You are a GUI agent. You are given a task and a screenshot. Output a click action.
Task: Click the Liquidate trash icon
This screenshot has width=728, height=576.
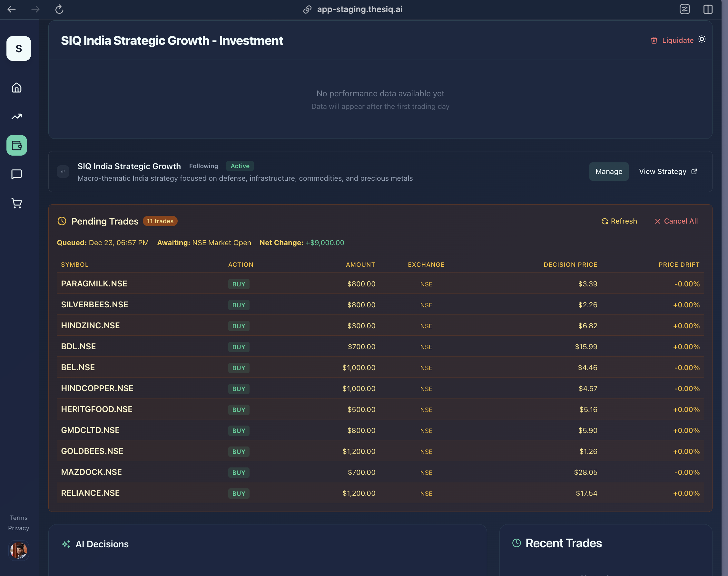tap(654, 40)
